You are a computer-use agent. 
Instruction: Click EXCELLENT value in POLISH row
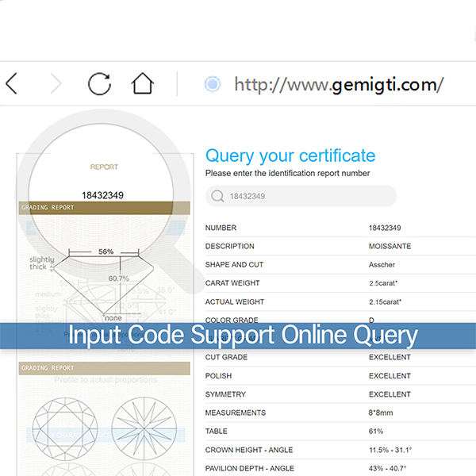pyautogui.click(x=390, y=376)
